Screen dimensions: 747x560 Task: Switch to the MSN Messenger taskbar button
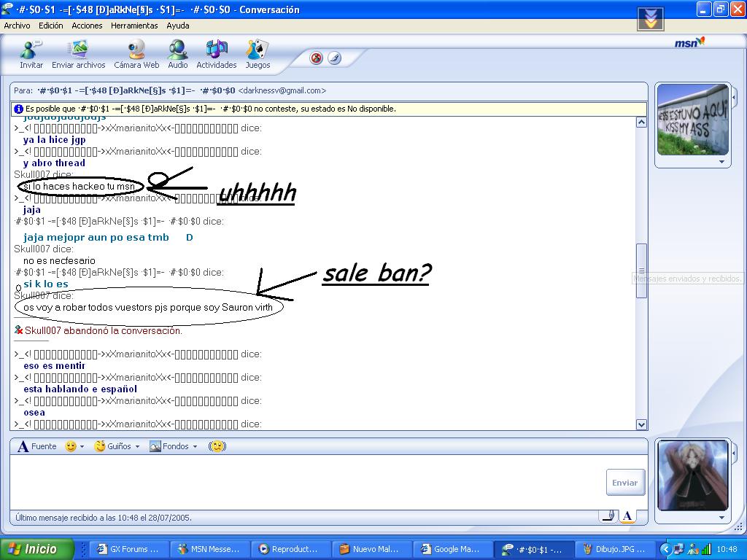pyautogui.click(x=209, y=549)
